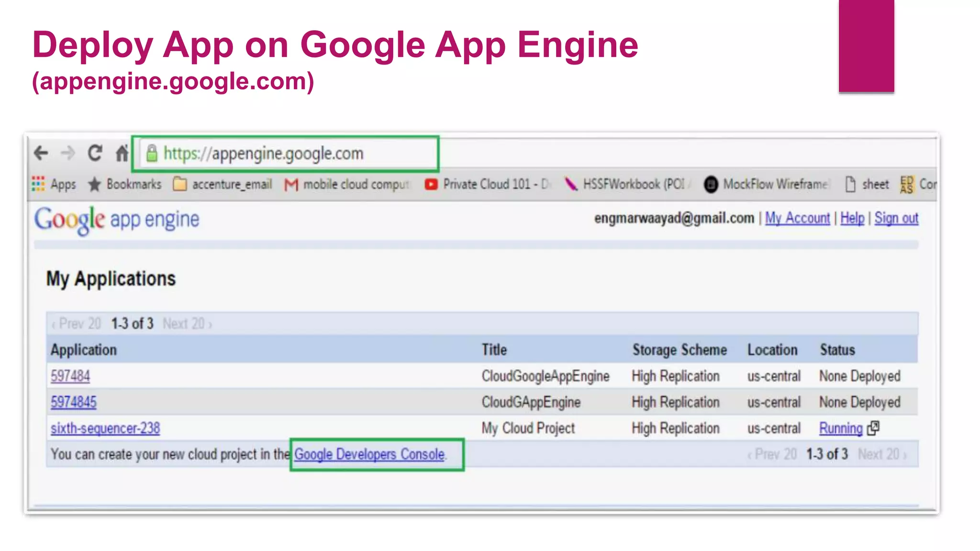This screenshot has height=551, width=980.
Task: Follow the Google Developers Console link
Action: click(x=369, y=454)
